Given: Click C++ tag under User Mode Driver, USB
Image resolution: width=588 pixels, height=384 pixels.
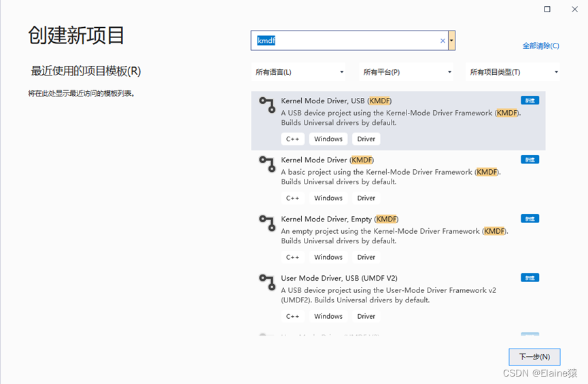Looking at the screenshot, I should (x=292, y=316).
